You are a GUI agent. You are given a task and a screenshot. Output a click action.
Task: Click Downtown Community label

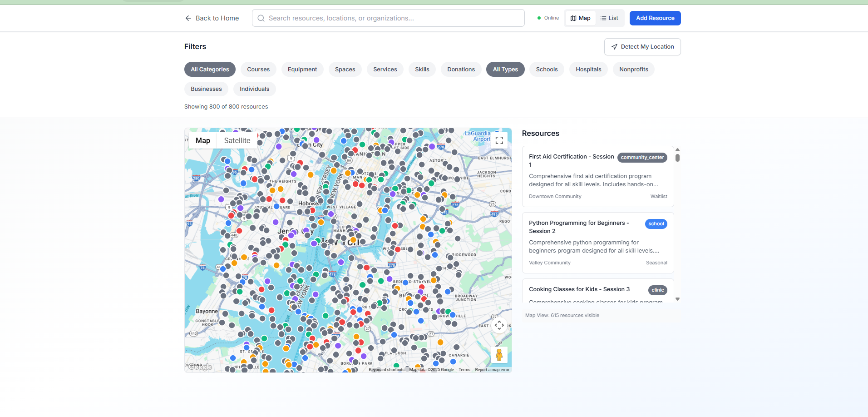coord(555,197)
